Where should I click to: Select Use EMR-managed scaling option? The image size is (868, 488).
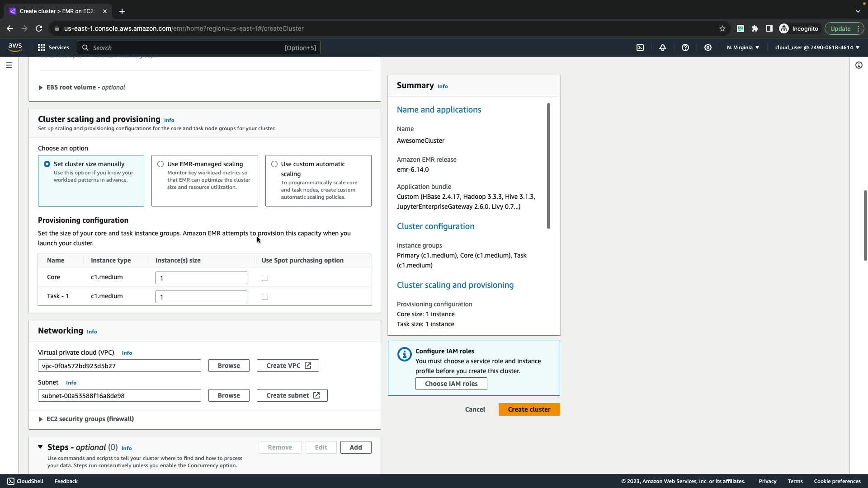[160, 164]
